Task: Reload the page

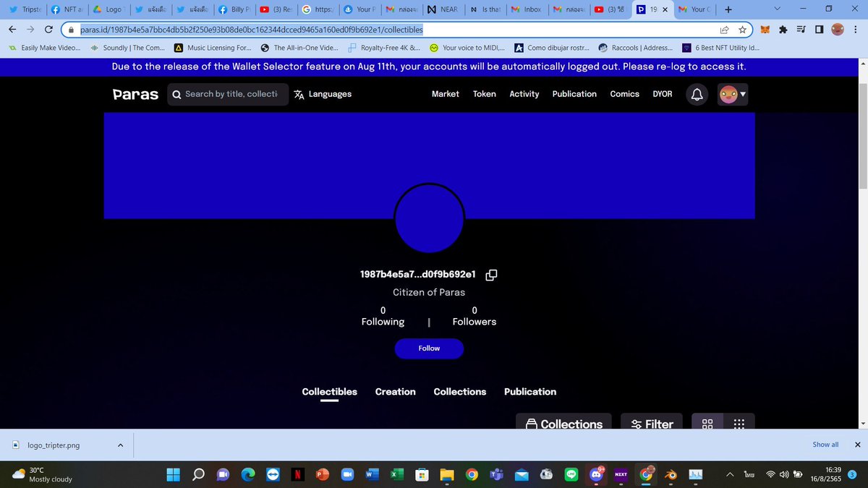Action: (48, 30)
